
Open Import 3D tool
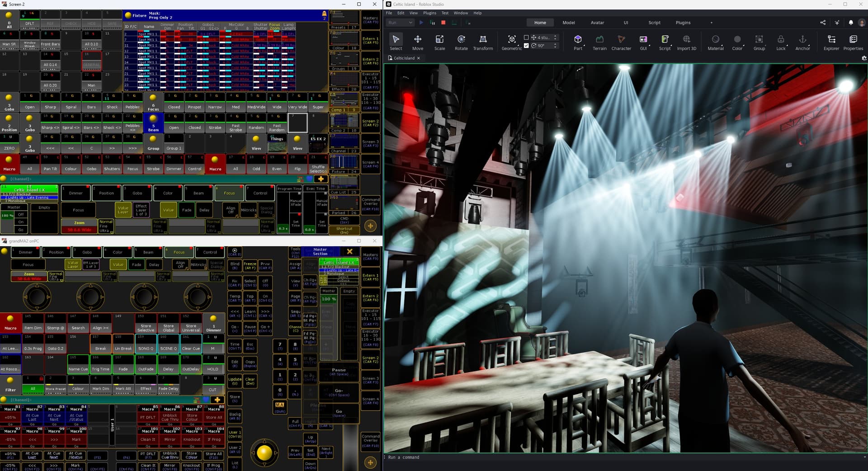(x=686, y=42)
